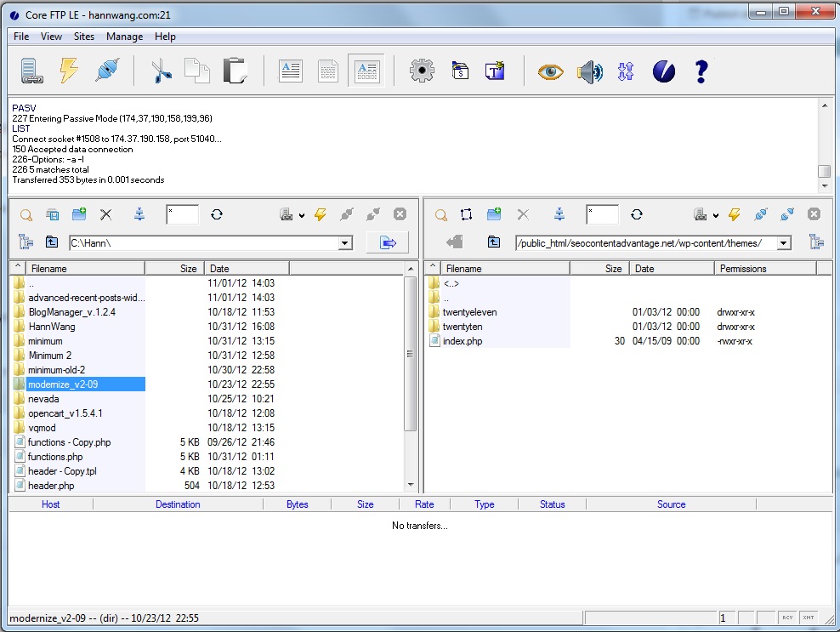Click the Reconnect plug icon in toolbar

[107, 71]
